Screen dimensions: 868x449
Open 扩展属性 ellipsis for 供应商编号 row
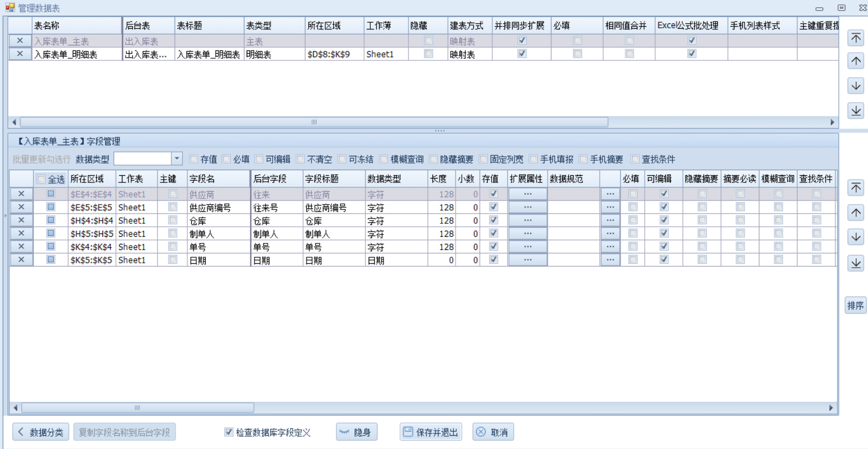click(527, 207)
